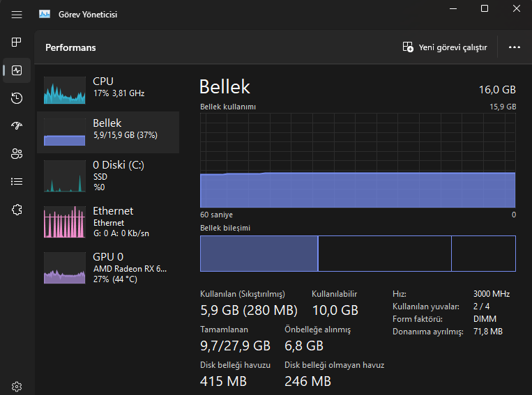Open the Details list icon
This screenshot has height=395, width=532.
17,182
